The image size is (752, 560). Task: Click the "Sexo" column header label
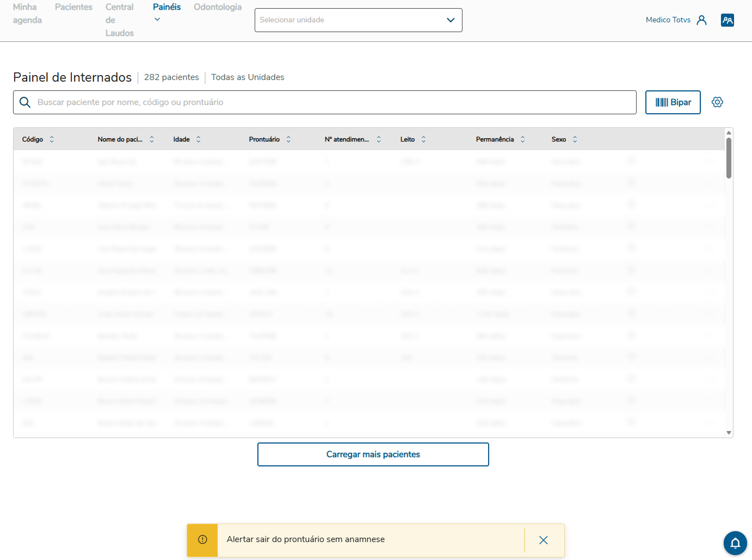[x=559, y=139]
